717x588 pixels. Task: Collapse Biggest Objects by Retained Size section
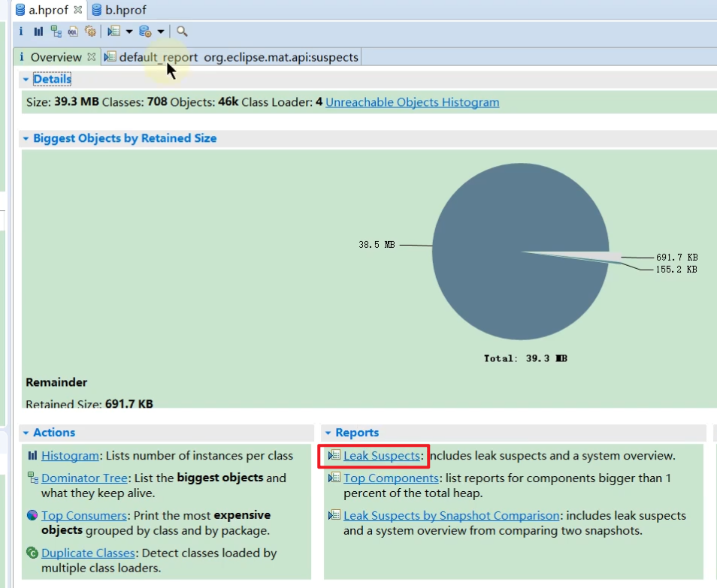(x=26, y=138)
